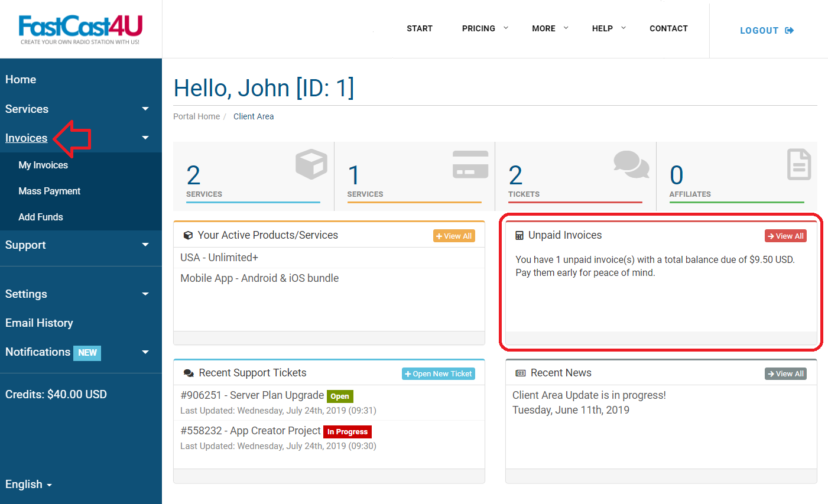Click the Hello, John [ID: 1] heading
Screen dimensions: 828x504
coord(264,88)
